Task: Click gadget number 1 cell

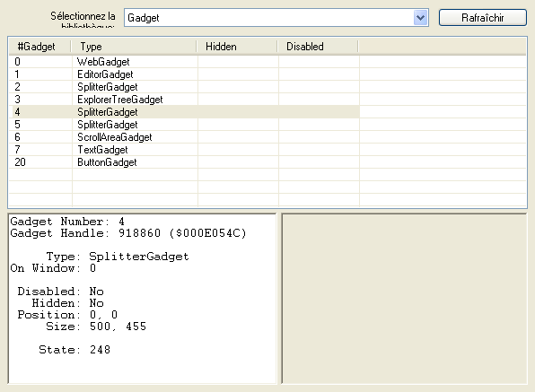Action: (40, 74)
